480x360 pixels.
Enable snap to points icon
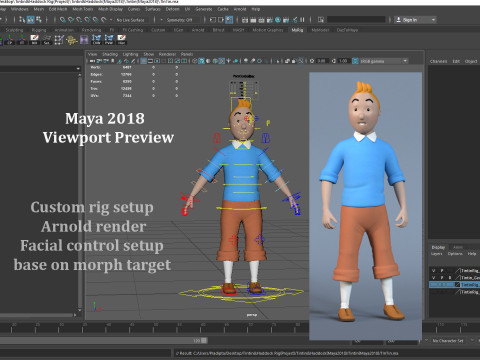pyautogui.click(x=79, y=20)
